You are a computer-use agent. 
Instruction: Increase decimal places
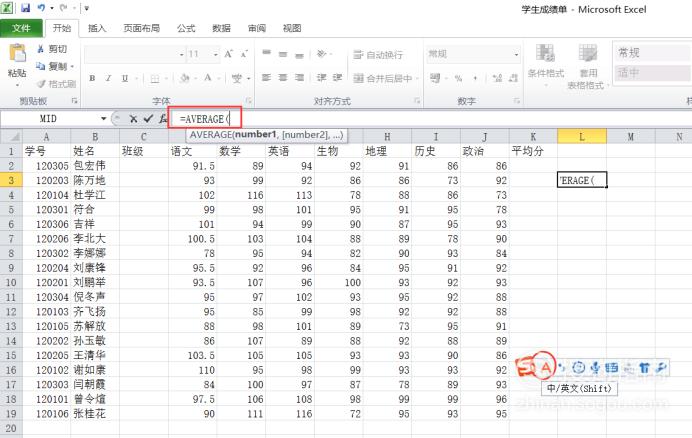tap(497, 78)
